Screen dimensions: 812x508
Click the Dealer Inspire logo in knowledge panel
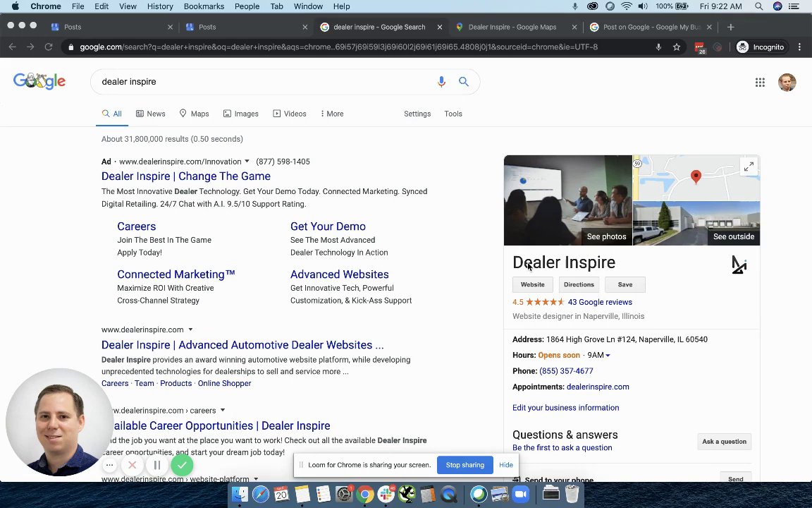coord(739,265)
